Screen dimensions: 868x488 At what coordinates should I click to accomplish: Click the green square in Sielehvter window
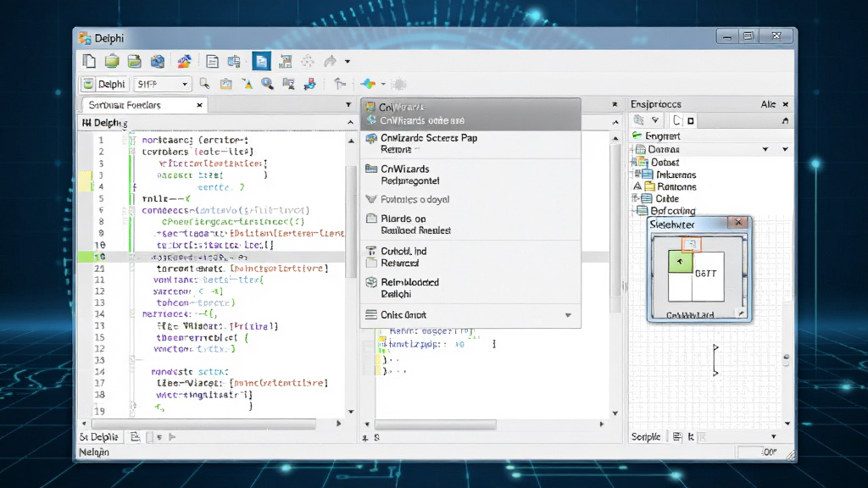click(x=681, y=262)
